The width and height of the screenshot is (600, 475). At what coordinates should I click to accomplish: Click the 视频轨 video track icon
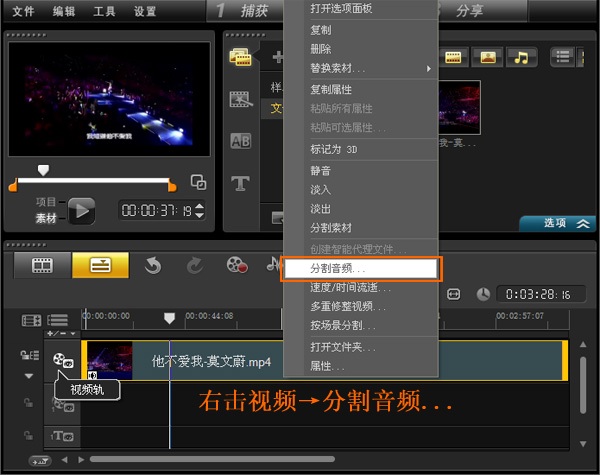pyautogui.click(x=63, y=360)
